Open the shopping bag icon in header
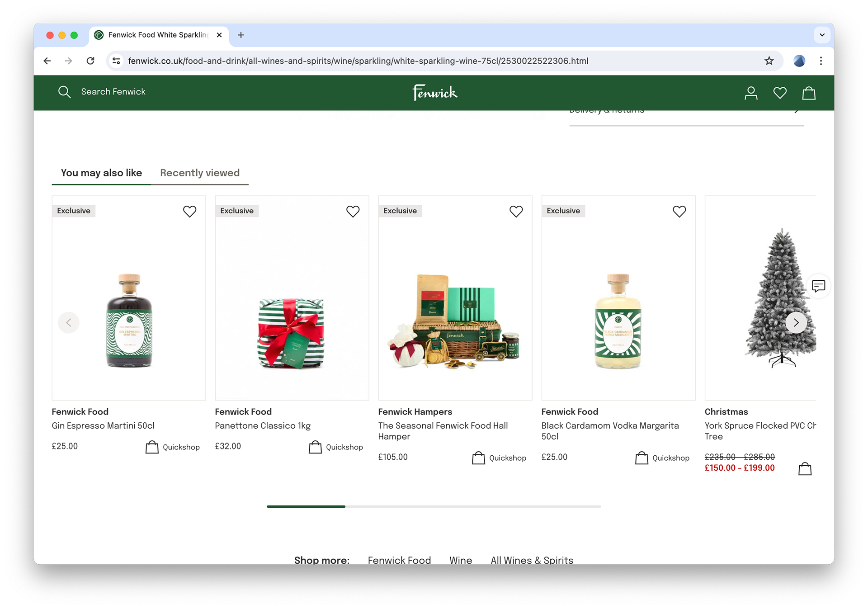868x609 pixels. pyautogui.click(x=808, y=93)
